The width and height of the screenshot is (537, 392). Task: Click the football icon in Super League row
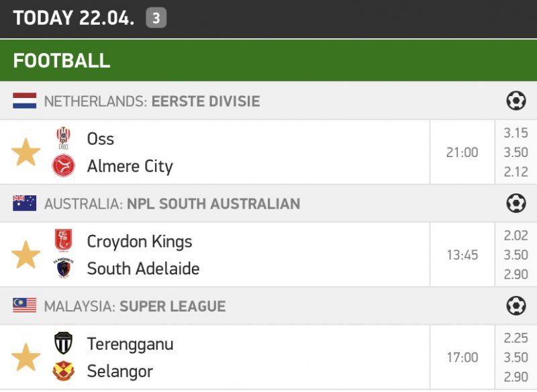(516, 306)
